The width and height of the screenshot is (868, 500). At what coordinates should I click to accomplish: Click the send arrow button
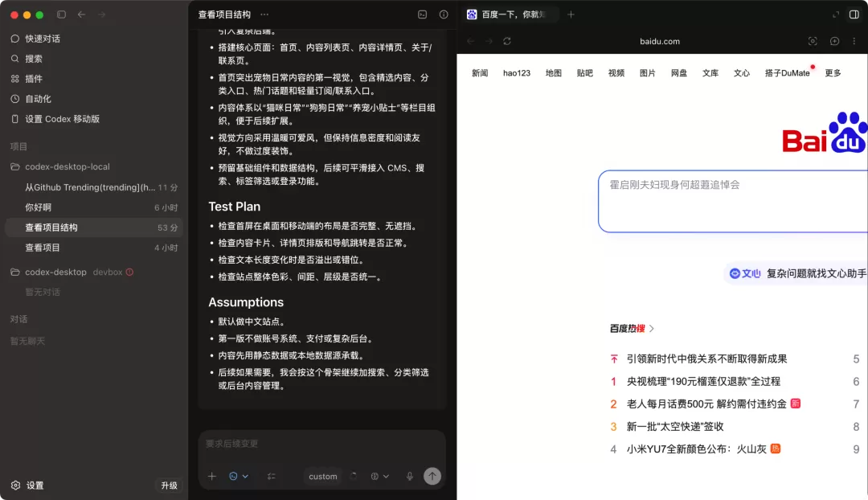coord(432,476)
